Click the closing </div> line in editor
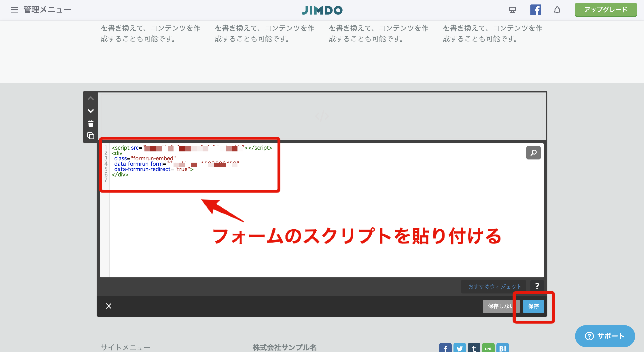644x352 pixels. pos(120,174)
